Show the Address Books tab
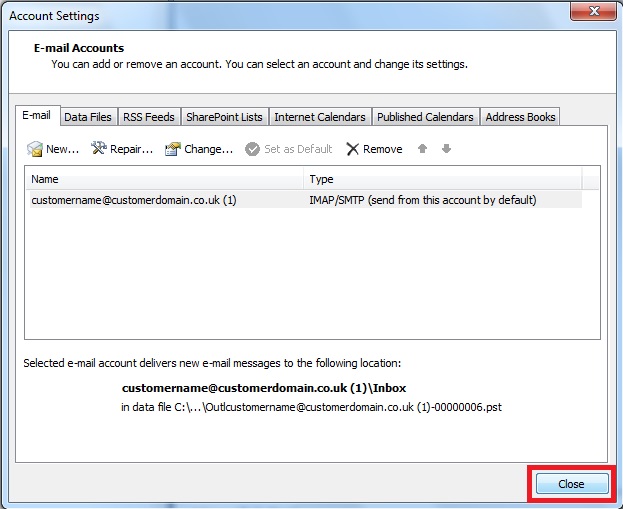The image size is (623, 509). point(520,117)
